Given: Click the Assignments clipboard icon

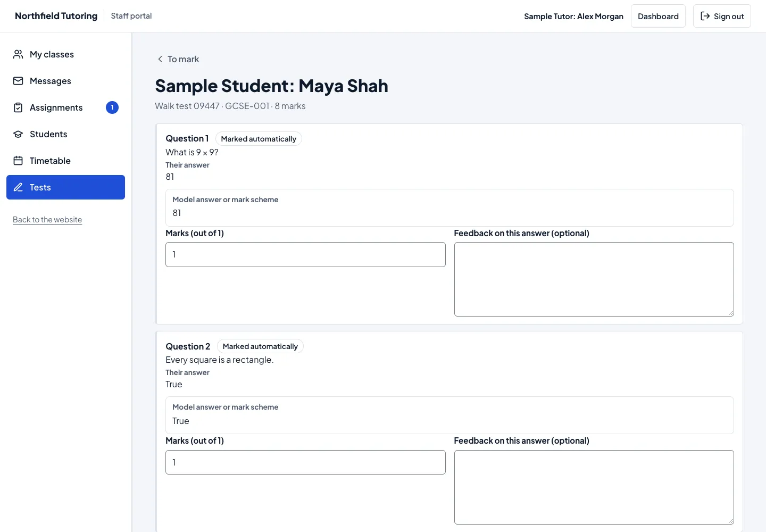Looking at the screenshot, I should pyautogui.click(x=18, y=107).
